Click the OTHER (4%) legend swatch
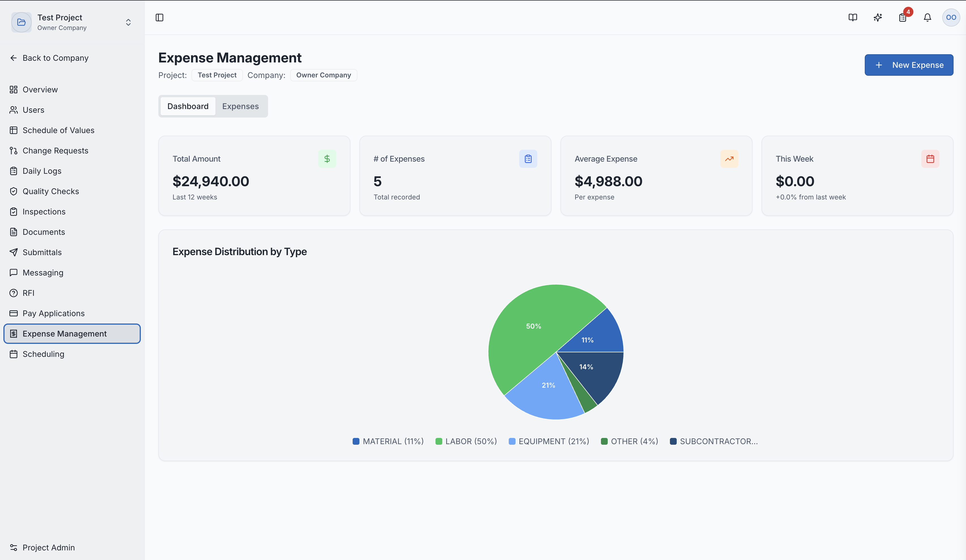 point(605,441)
